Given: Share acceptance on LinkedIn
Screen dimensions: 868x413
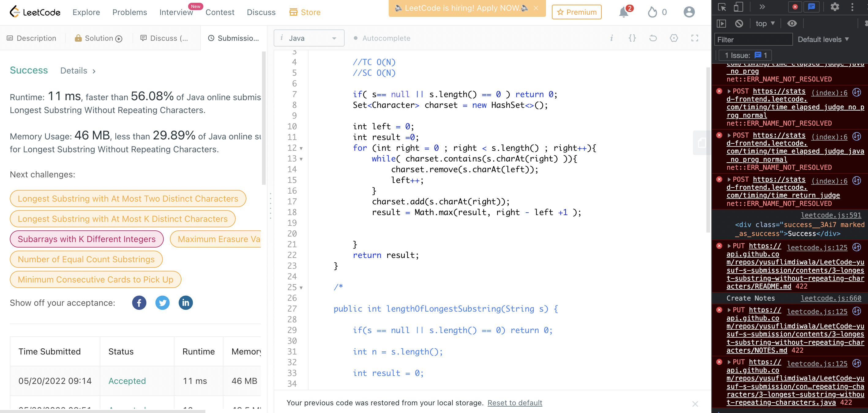Looking at the screenshot, I should click(186, 303).
